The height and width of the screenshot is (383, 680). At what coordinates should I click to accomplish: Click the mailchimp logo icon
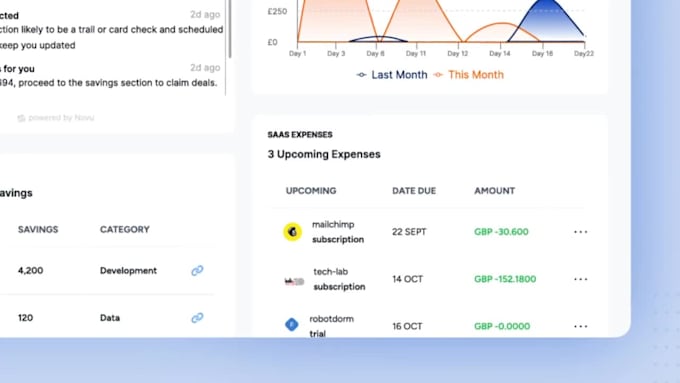293,232
